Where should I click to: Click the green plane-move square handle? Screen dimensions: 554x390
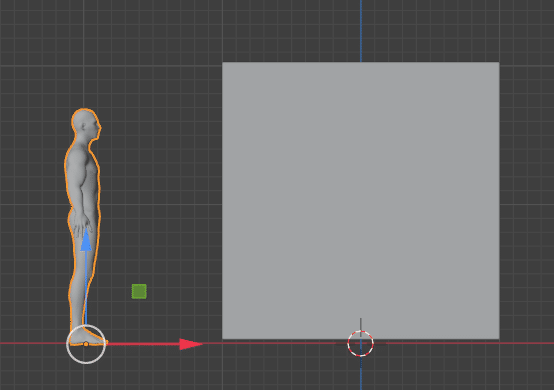139,291
